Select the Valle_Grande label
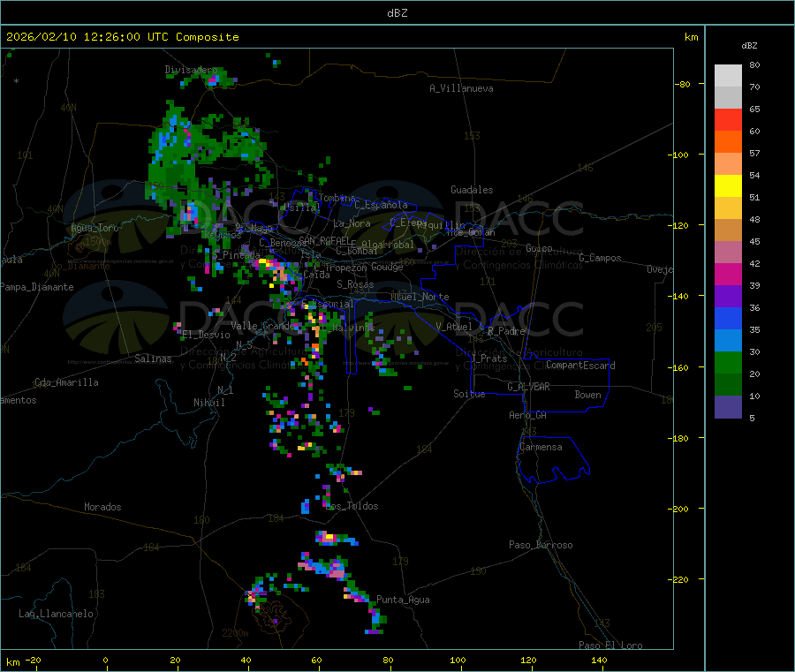 [261, 326]
